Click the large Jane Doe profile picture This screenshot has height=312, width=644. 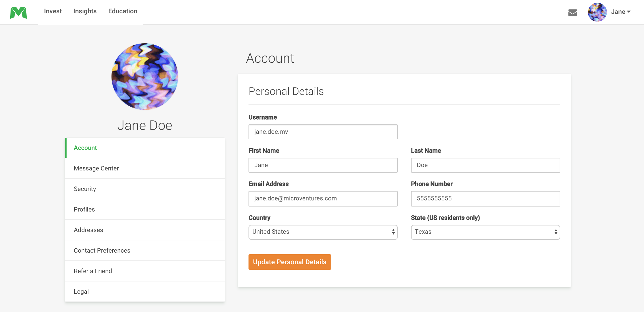tap(144, 77)
